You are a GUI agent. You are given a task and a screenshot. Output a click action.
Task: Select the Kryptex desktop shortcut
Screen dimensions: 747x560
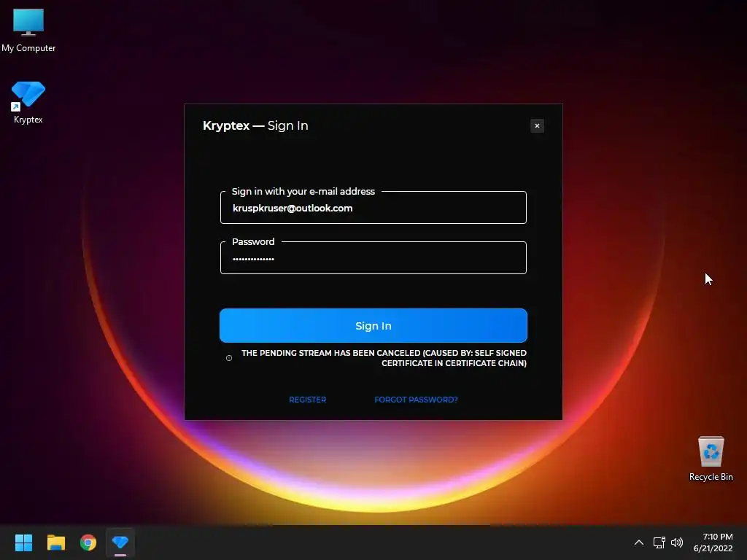click(x=28, y=102)
